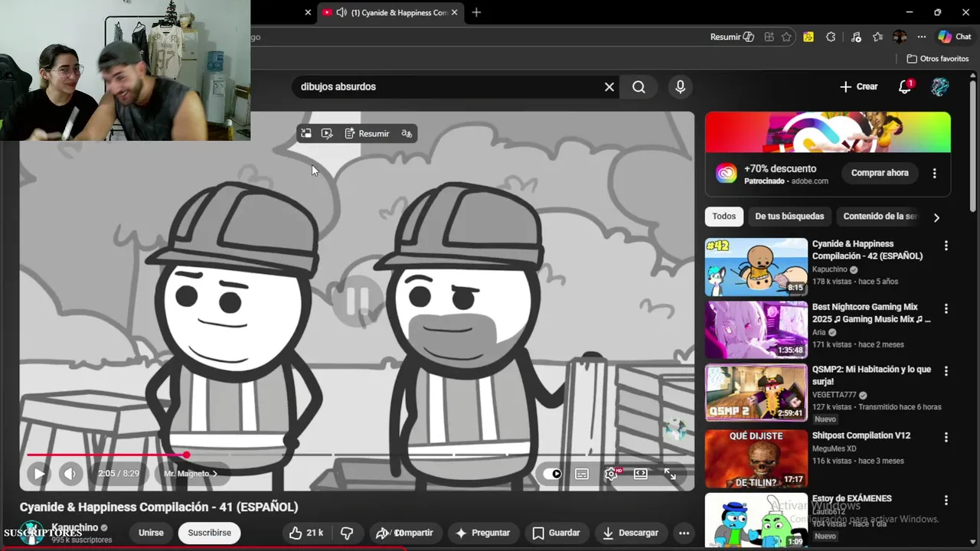Click the Resumir button over the video
Screen dimensions: 980x551
pyautogui.click(x=367, y=133)
